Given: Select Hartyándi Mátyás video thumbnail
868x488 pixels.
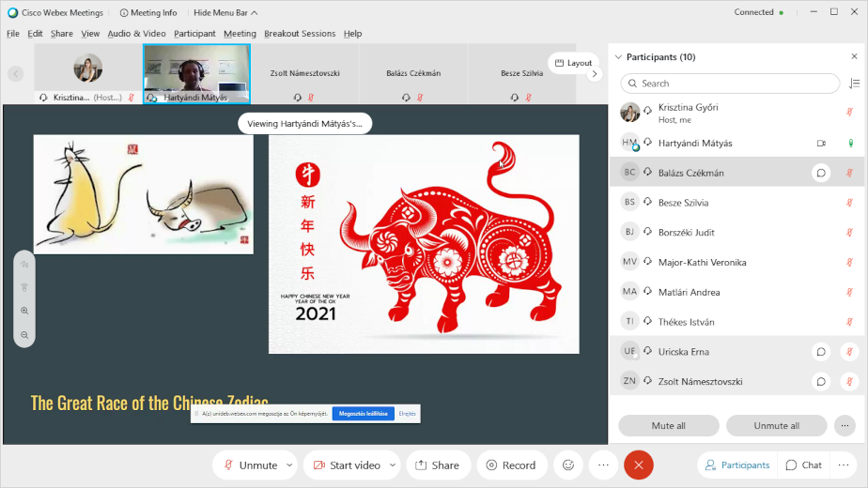Looking at the screenshot, I should [x=196, y=73].
